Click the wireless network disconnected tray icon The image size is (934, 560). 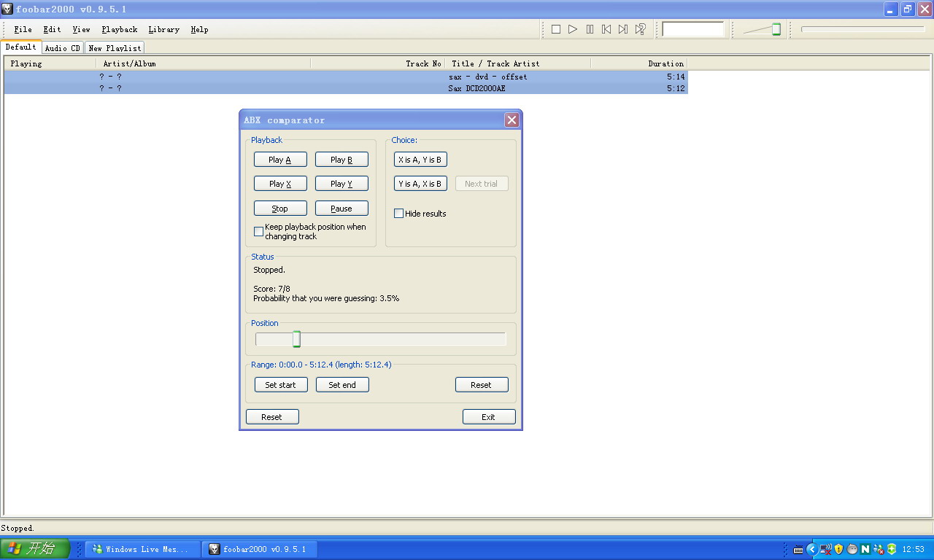[825, 549]
